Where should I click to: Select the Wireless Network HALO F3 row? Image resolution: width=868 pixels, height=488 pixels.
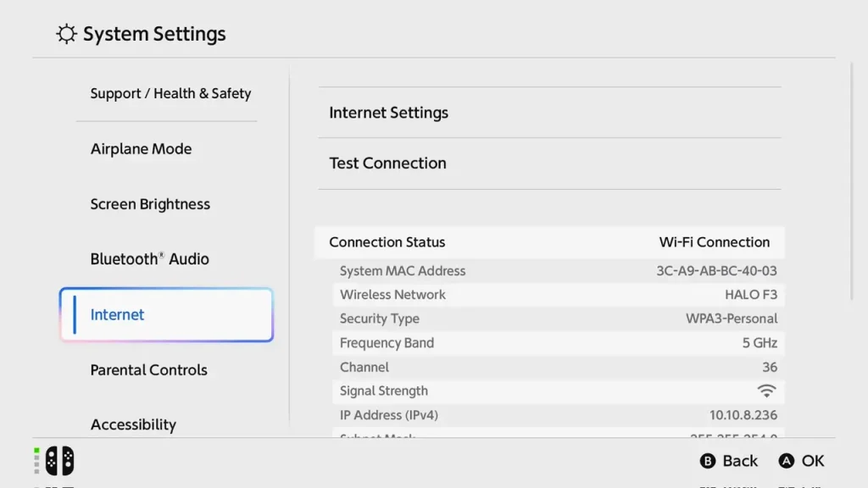(x=558, y=295)
